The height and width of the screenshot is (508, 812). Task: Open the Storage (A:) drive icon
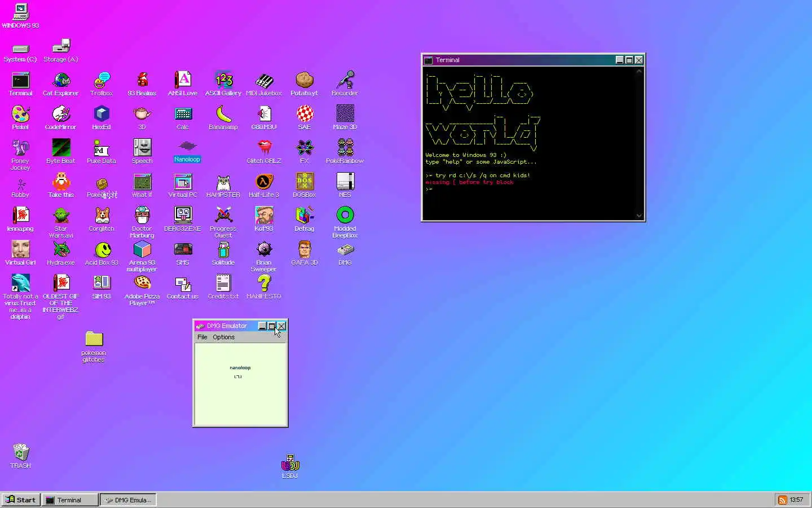(x=61, y=50)
